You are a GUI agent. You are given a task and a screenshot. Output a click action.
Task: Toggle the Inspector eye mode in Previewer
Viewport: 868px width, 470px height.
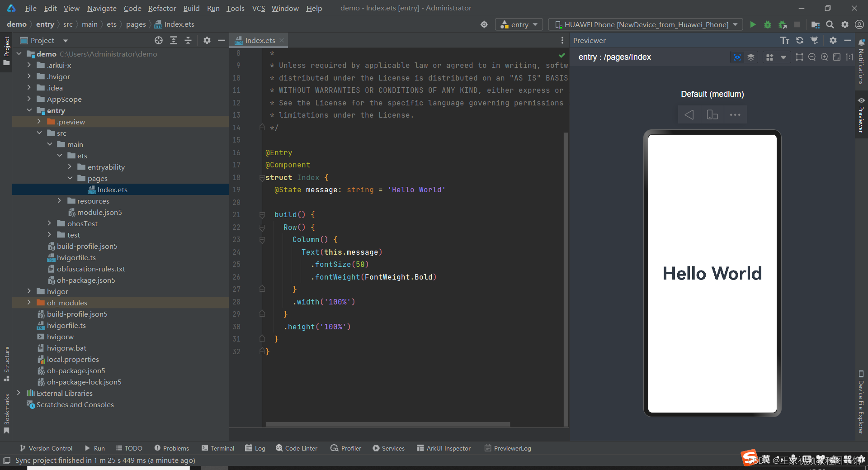coord(737,57)
